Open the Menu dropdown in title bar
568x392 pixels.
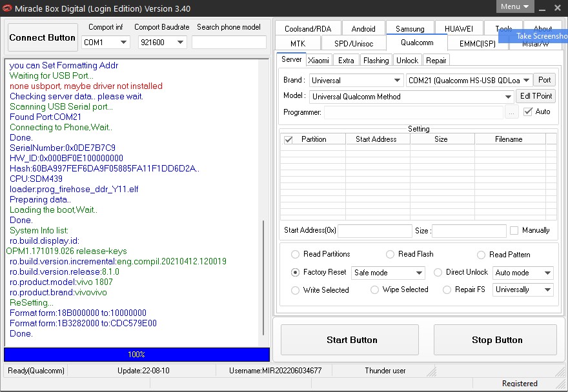coord(515,6)
